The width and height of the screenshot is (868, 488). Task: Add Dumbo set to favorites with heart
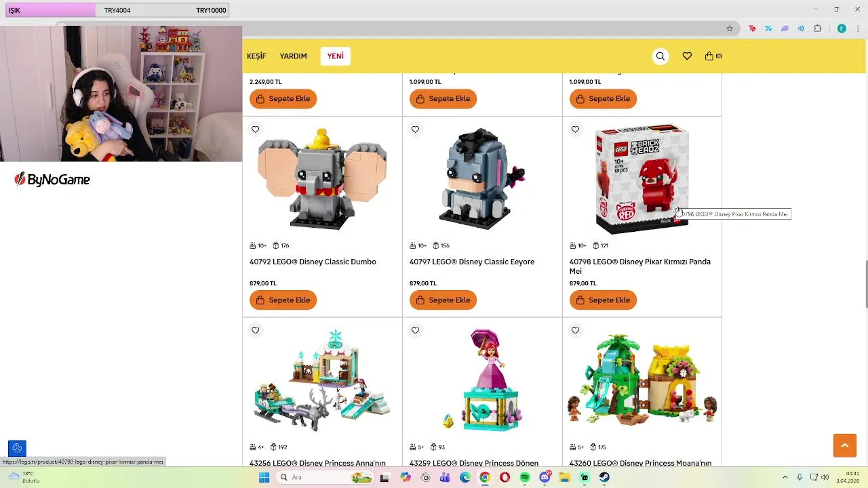click(x=255, y=129)
